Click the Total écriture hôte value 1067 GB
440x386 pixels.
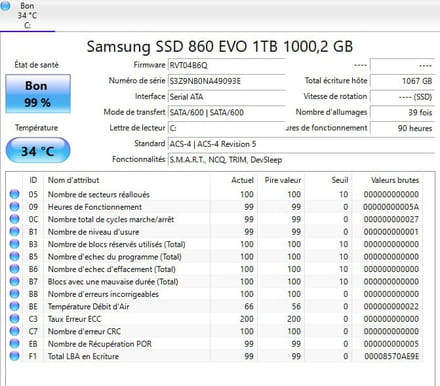[x=402, y=81]
